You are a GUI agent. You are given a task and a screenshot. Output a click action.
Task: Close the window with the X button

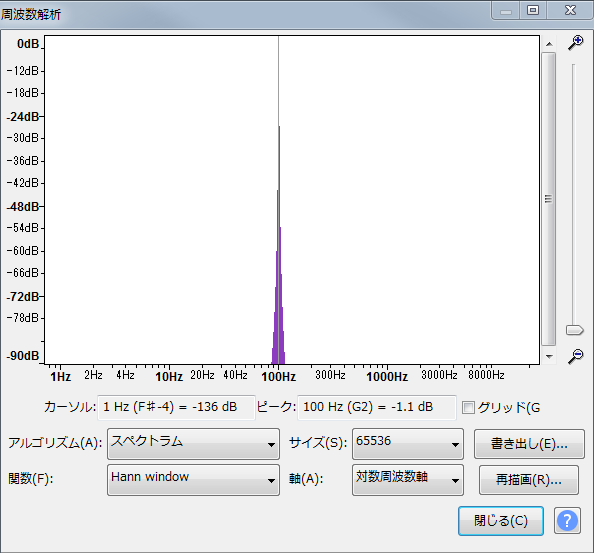tap(569, 10)
